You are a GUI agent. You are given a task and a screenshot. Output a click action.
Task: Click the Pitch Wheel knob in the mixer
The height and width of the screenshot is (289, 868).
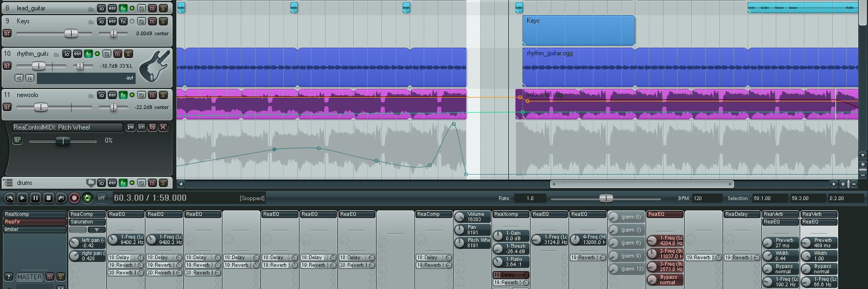click(459, 243)
